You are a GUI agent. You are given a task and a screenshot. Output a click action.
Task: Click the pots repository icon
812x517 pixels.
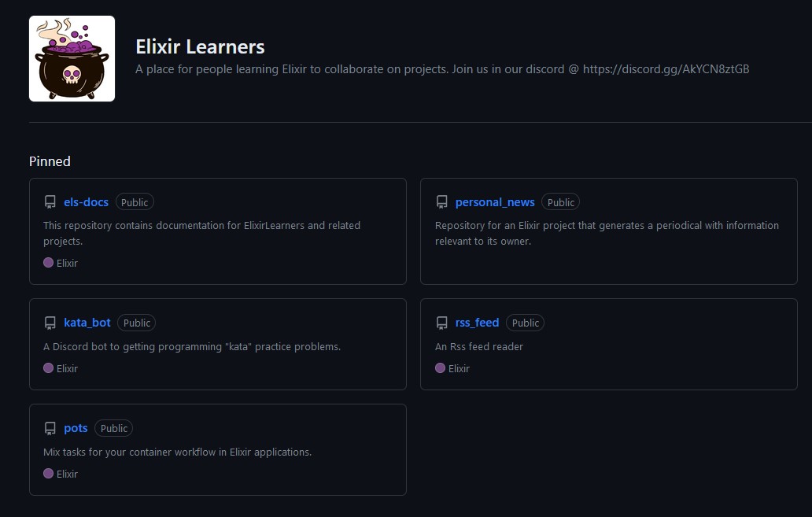[50, 428]
